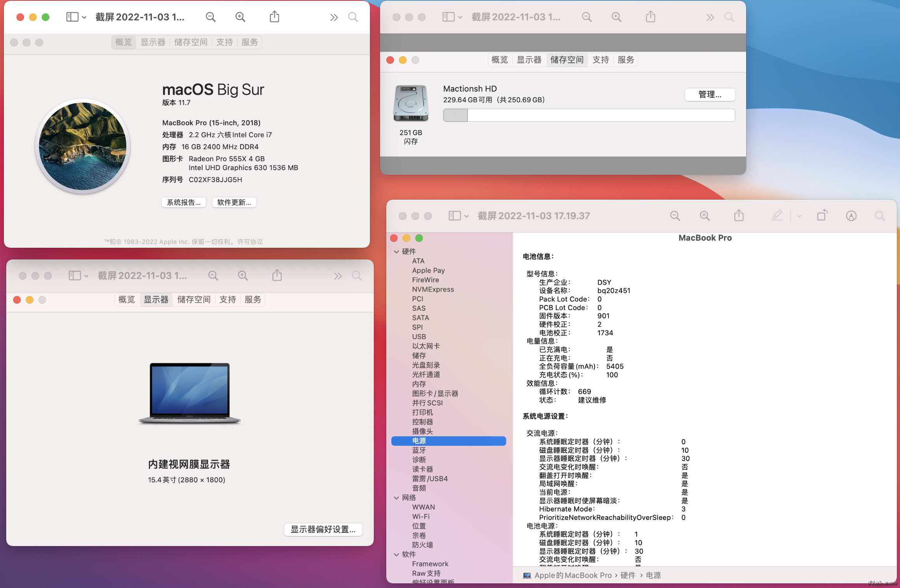Screen dimensions: 900x588
Task: Click Share icon in top-left Preview window
Action: 274,17
